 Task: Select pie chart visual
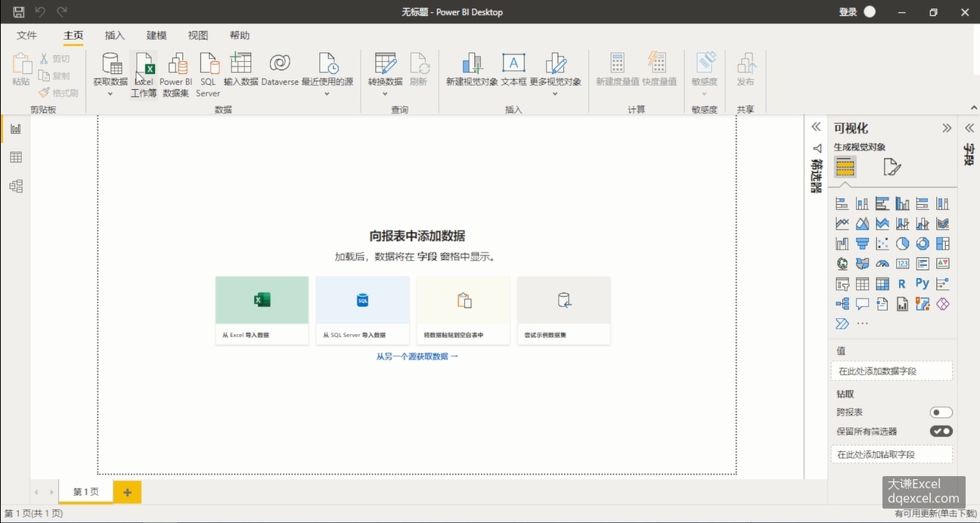tap(902, 243)
